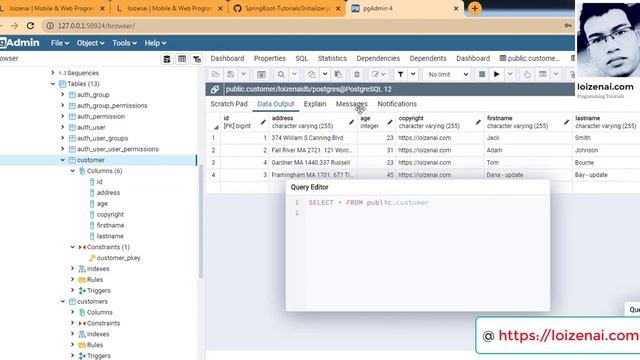Expand the Indexes node under customer

click(72, 269)
